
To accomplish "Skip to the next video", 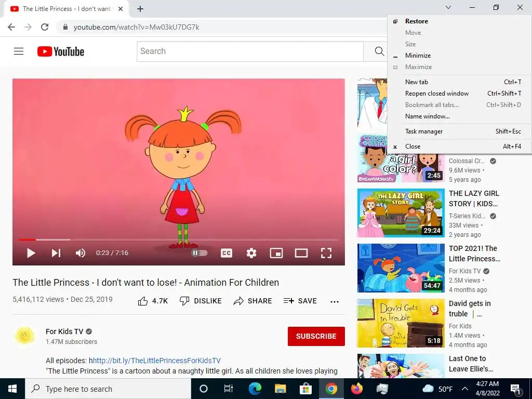I will pos(56,253).
